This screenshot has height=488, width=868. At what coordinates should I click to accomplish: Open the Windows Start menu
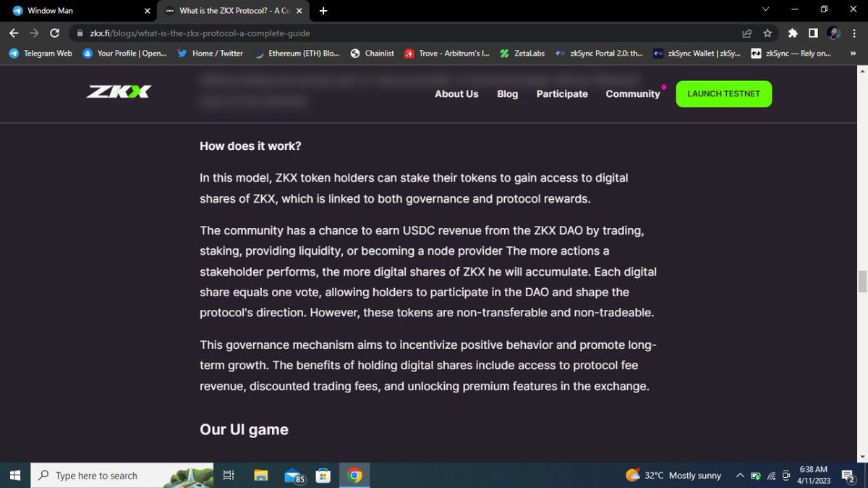click(x=14, y=476)
